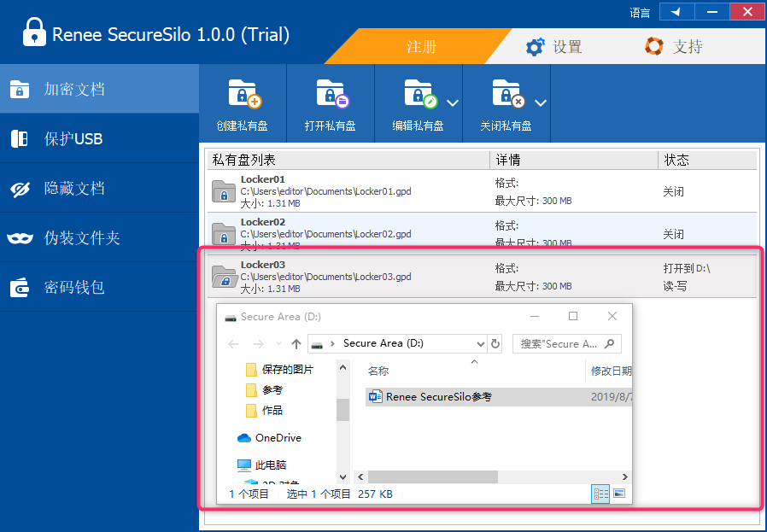767x532 pixels.
Task: Click the 详情 column header
Action: (x=574, y=160)
